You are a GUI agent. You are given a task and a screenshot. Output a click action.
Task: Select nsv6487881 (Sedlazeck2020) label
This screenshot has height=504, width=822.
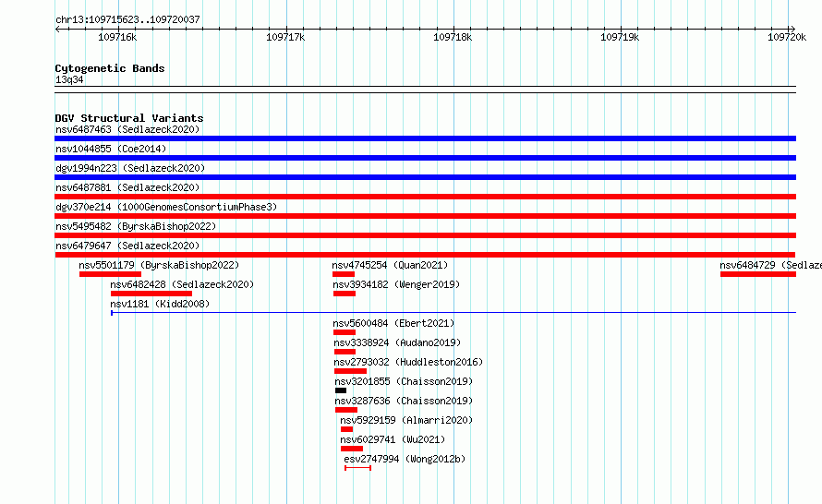127,187
